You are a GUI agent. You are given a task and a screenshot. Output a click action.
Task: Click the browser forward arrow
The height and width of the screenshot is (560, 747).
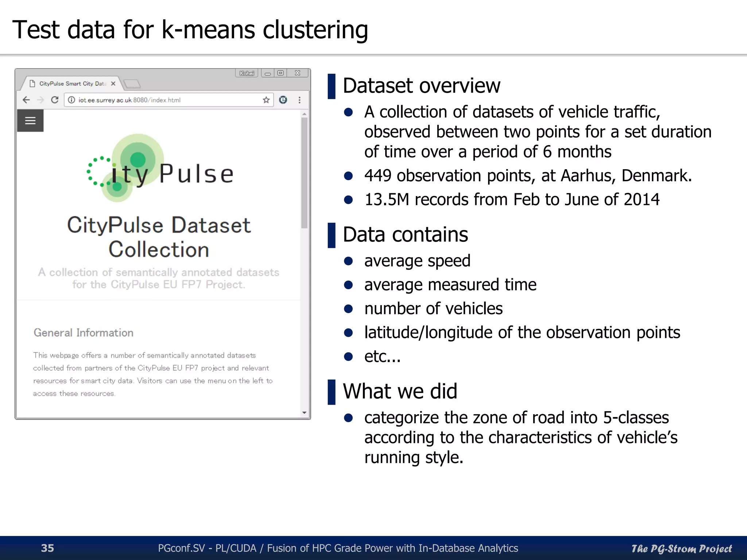[40, 100]
